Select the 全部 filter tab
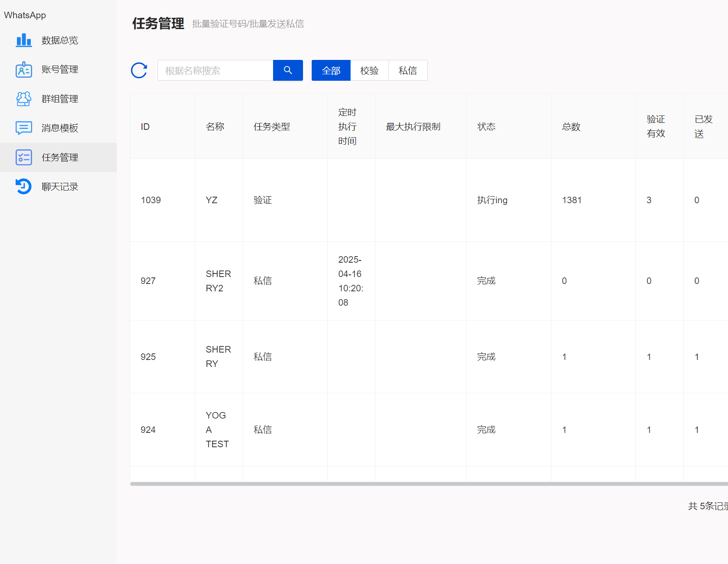The height and width of the screenshot is (564, 728). coord(331,70)
